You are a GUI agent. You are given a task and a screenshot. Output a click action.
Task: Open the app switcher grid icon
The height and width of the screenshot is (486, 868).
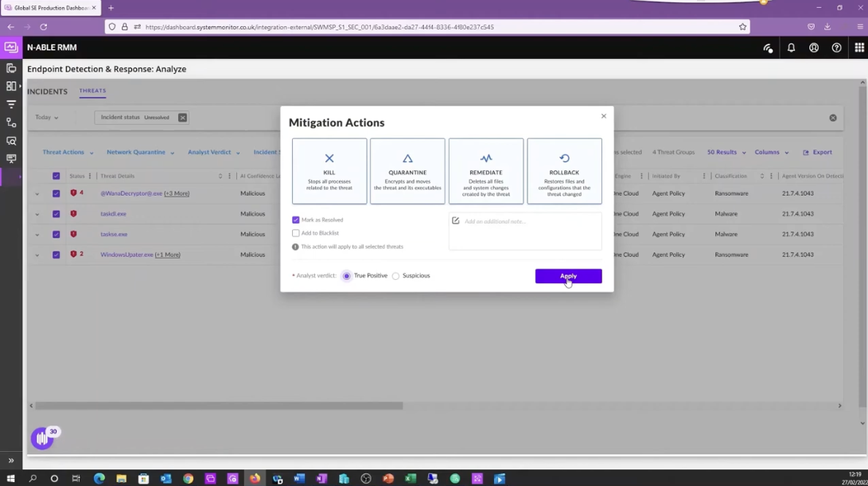[x=859, y=48]
